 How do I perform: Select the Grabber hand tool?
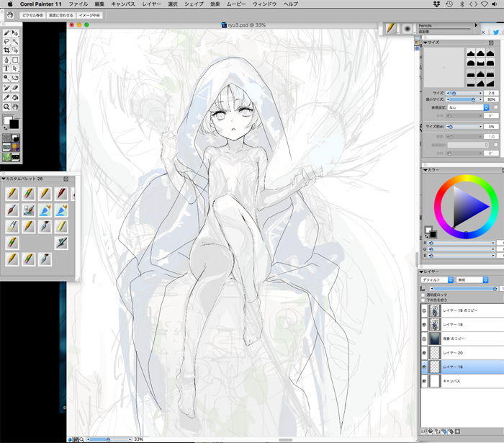[16, 106]
